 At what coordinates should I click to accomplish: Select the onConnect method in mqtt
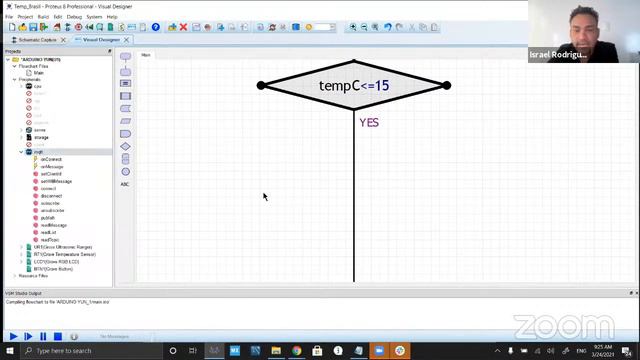click(51, 159)
